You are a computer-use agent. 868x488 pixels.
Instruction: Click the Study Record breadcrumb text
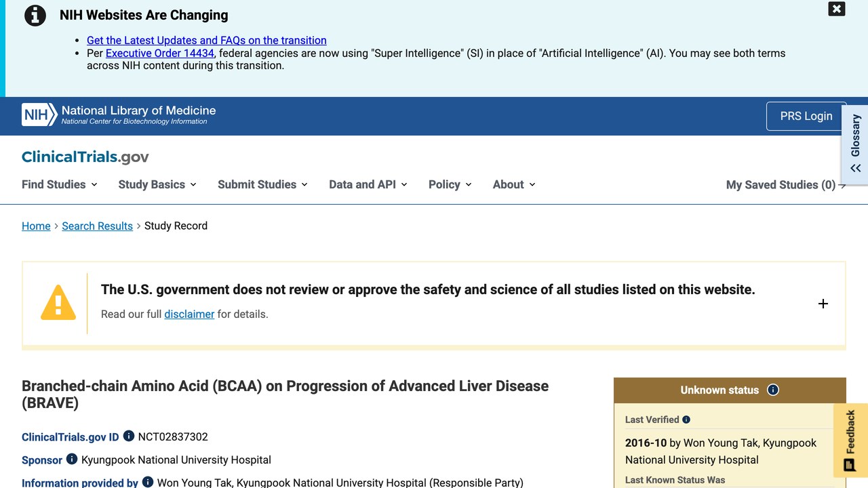176,226
